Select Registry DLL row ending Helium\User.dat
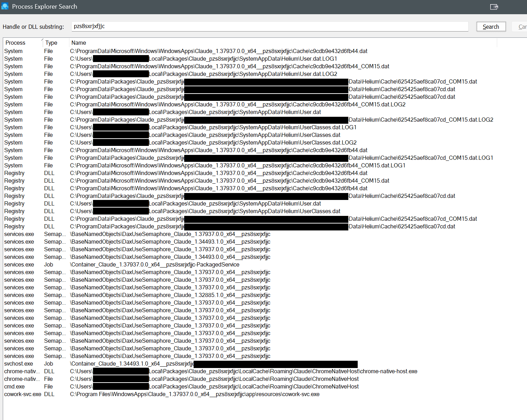 250,203
